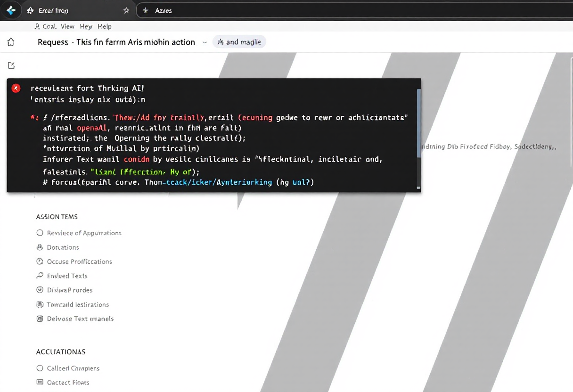Click the browser logo icon at the top left
The image size is (573, 392).
click(x=11, y=10)
